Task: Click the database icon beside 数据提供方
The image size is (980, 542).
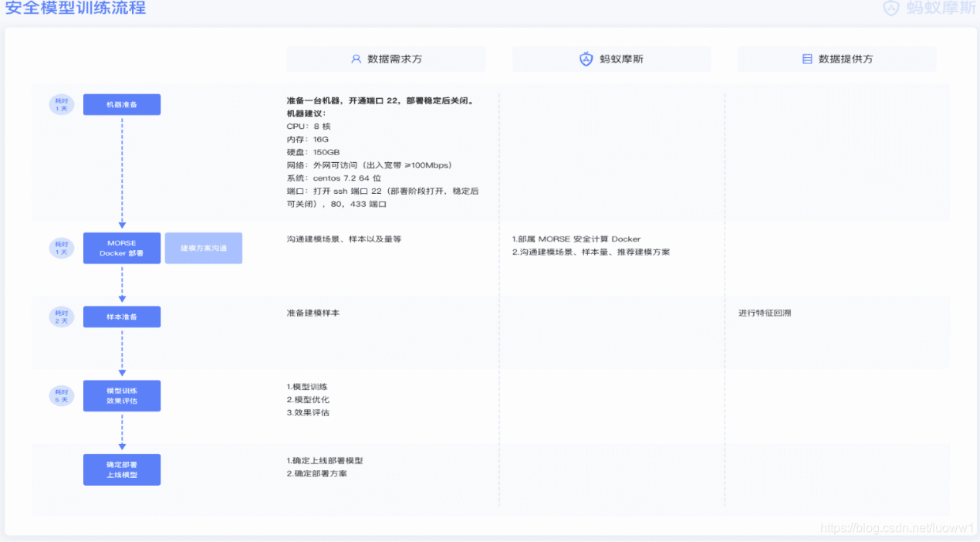Action: (807, 59)
